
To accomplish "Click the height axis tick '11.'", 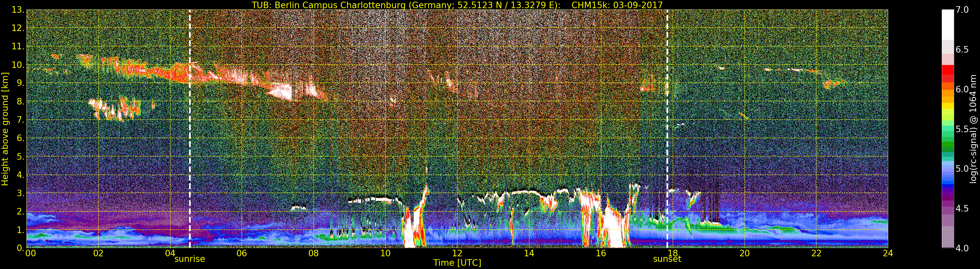I will pyautogui.click(x=18, y=46).
